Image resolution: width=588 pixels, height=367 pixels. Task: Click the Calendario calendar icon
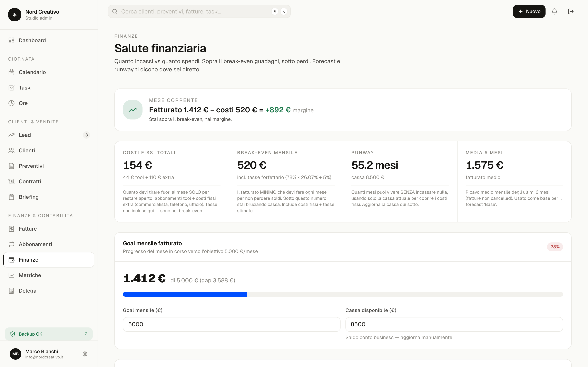(11, 72)
